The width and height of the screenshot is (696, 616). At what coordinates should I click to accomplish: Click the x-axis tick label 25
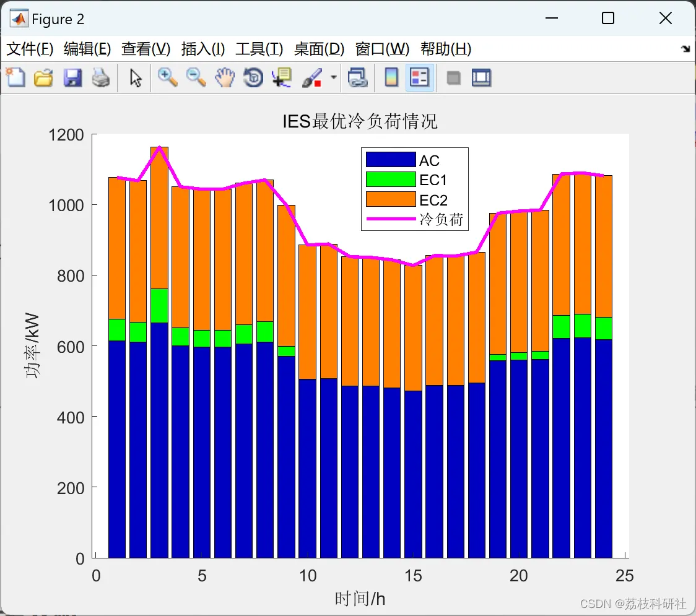pos(625,576)
